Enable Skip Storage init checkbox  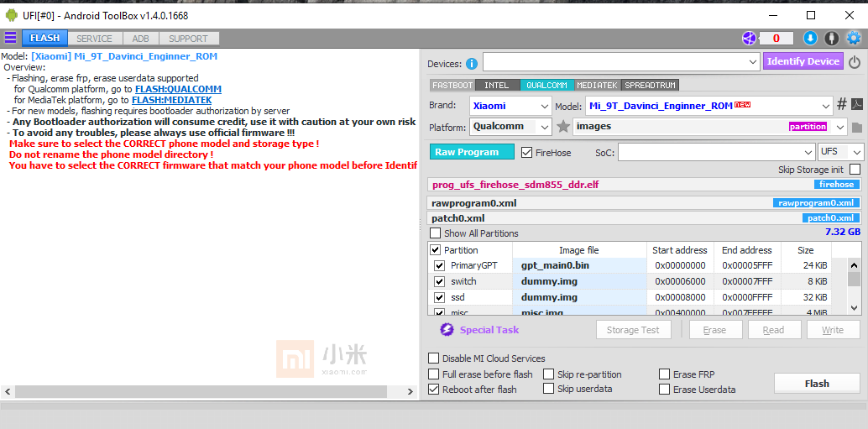coord(855,169)
